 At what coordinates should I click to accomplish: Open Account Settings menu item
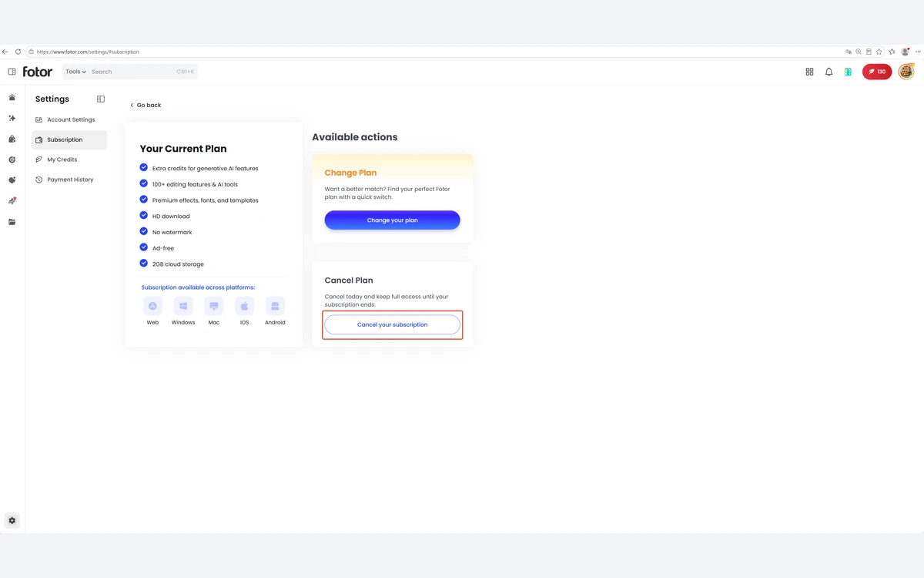(x=69, y=119)
